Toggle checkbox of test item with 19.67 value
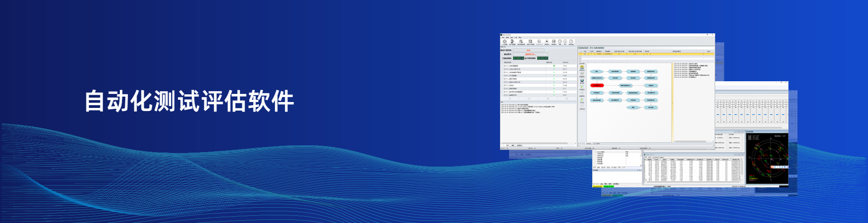 505,75
